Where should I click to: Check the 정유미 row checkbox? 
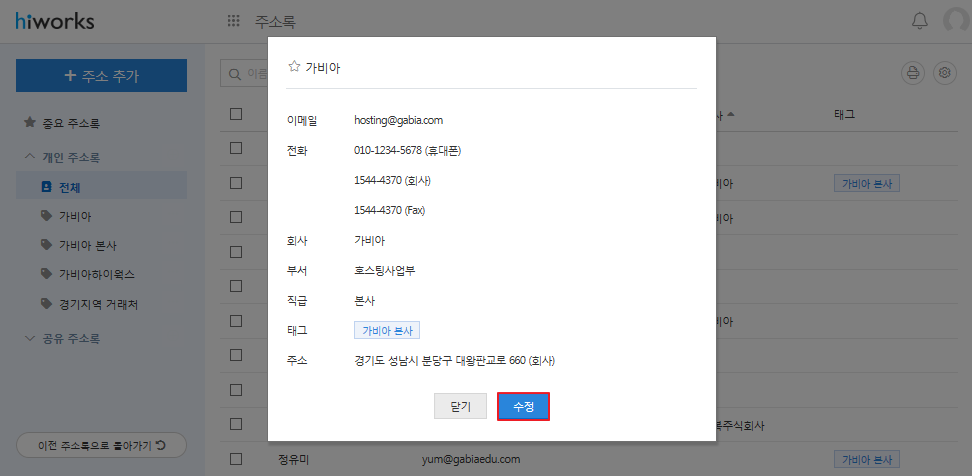[x=236, y=459]
